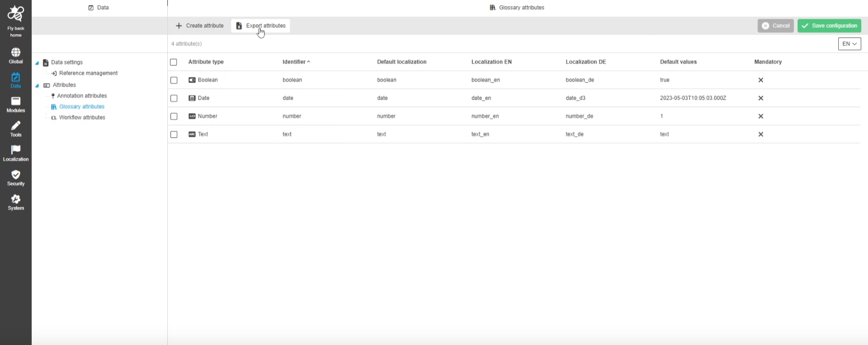Screen dimensions: 868x345
Task: Click the Save configuration button
Action: click(829, 26)
